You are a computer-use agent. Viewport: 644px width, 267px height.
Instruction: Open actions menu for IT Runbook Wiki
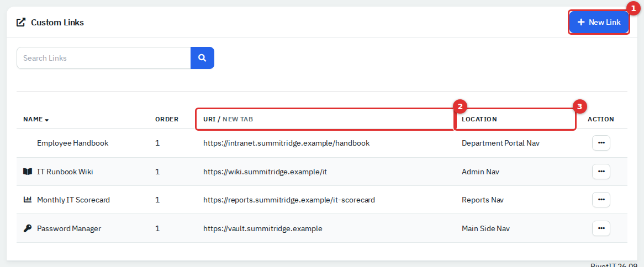(601, 172)
